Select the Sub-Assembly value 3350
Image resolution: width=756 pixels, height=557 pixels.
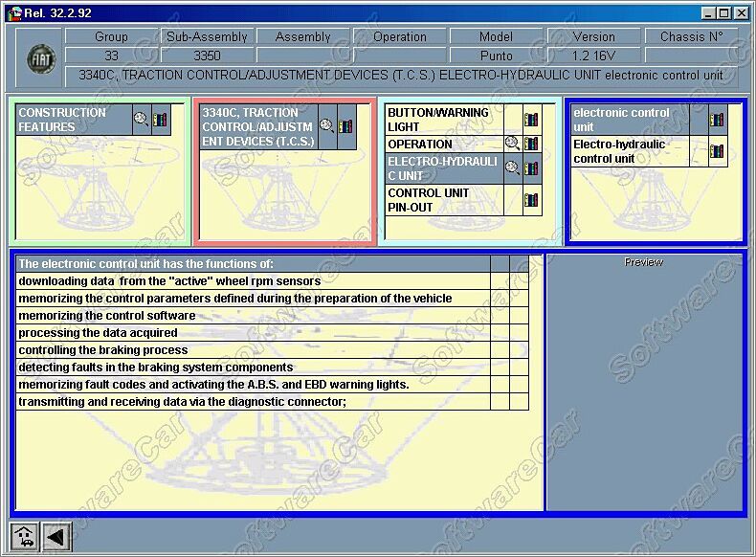[x=207, y=56]
